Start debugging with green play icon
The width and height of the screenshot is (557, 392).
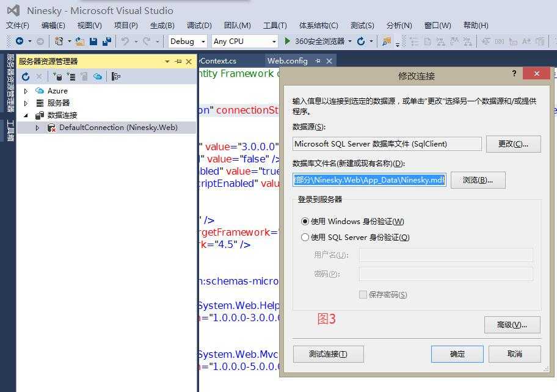(288, 41)
